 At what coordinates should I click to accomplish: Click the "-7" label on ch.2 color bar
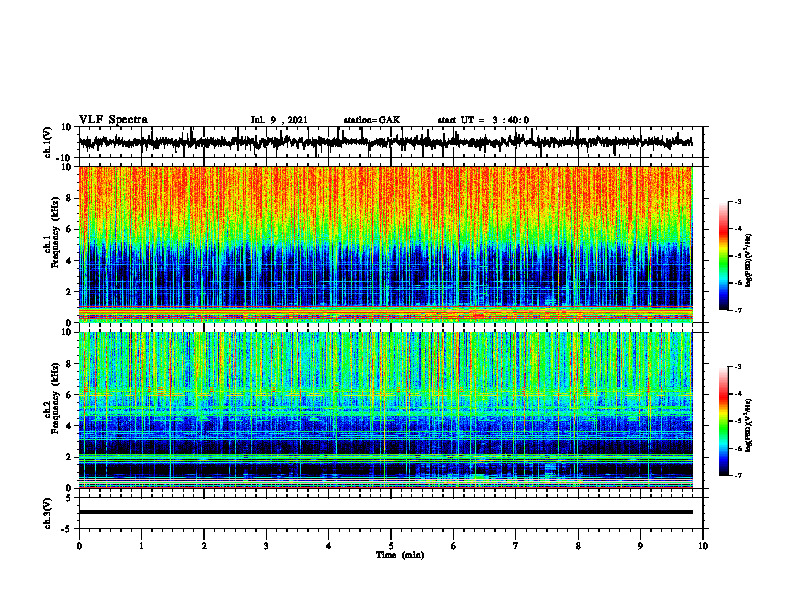738,476
